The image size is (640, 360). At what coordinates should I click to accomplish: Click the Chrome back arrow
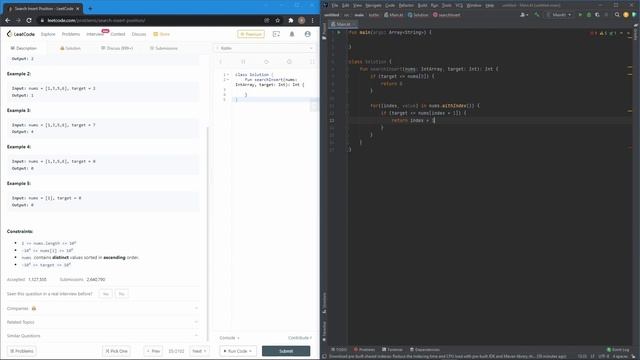[x=8, y=20]
